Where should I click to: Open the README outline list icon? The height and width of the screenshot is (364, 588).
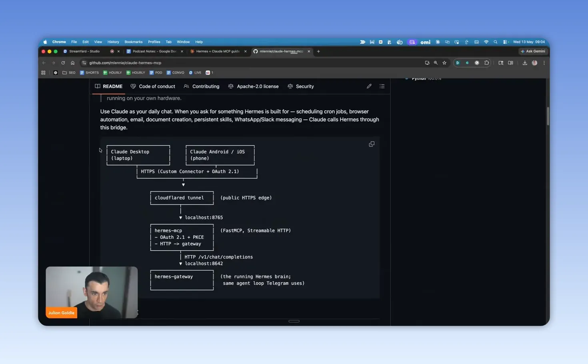point(382,86)
